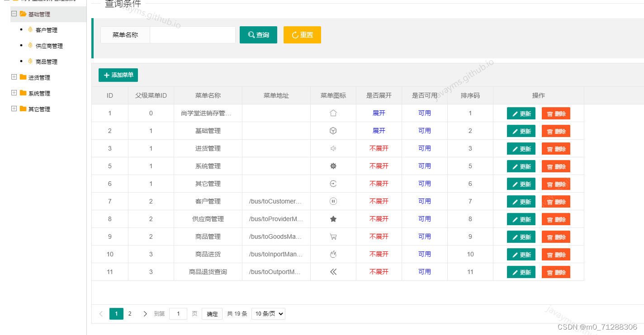The image size is (644, 335).
Task: Select 系统管理 label in the sidebar tree
Action: click(39, 94)
